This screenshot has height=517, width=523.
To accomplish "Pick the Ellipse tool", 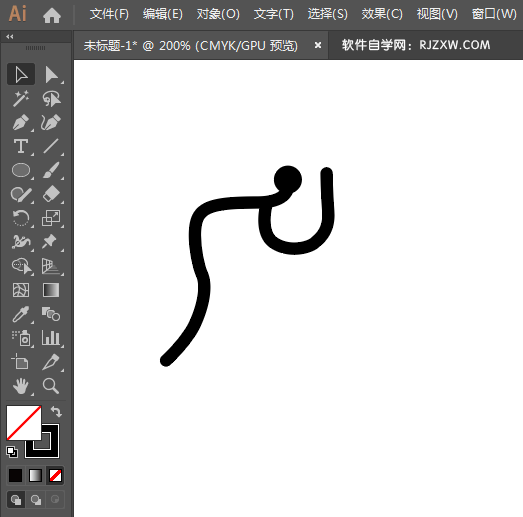I will pyautogui.click(x=21, y=170).
